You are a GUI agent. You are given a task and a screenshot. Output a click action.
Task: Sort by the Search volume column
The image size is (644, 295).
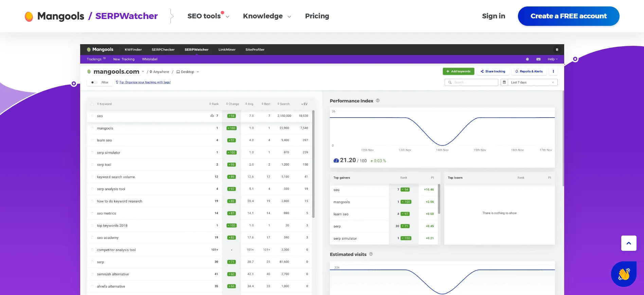[x=284, y=104]
